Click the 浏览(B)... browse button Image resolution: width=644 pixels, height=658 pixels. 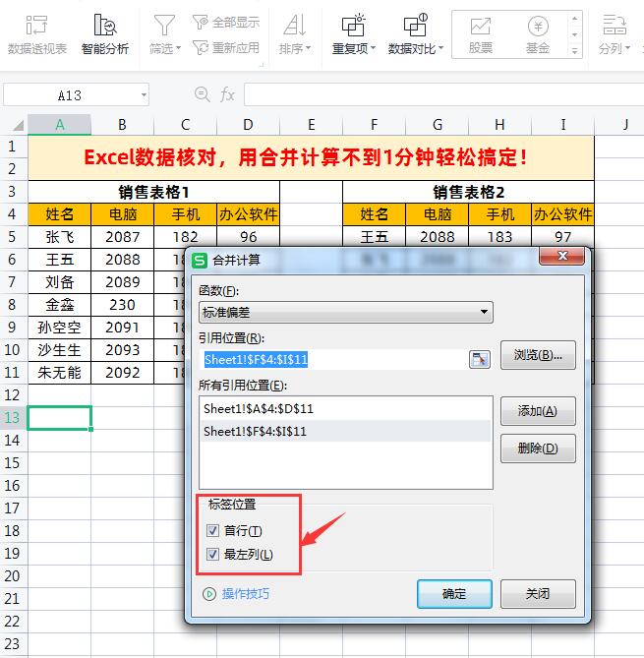click(x=538, y=355)
